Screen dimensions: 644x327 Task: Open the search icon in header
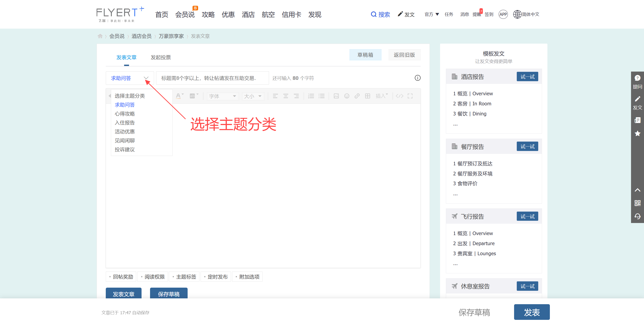click(373, 14)
